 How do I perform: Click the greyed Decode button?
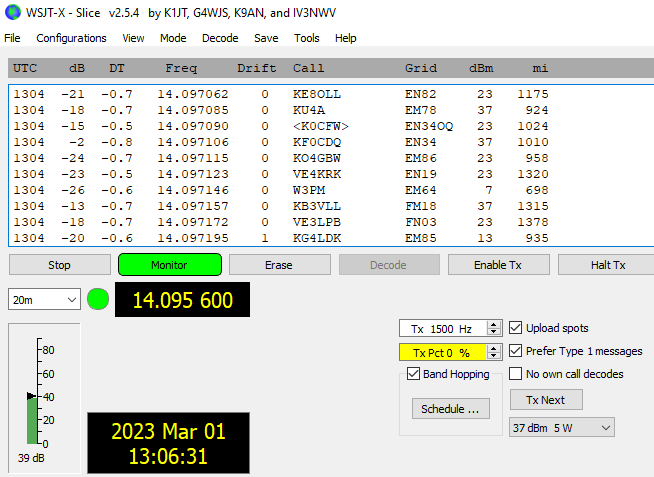[x=389, y=265]
